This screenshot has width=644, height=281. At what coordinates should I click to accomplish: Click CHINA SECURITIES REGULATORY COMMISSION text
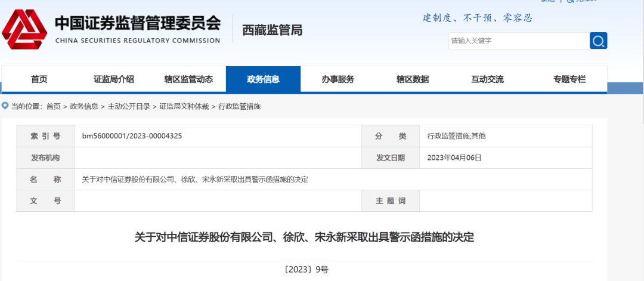point(138,41)
